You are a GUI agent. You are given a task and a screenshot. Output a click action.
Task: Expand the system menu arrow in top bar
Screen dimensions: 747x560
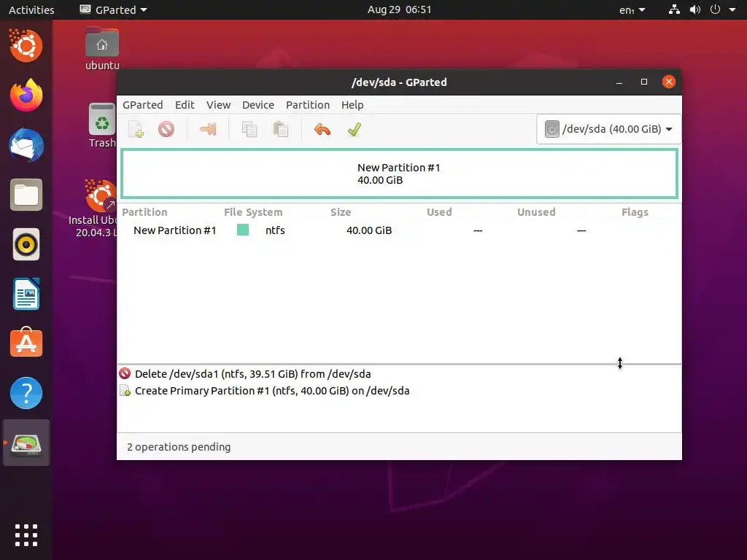click(732, 9)
